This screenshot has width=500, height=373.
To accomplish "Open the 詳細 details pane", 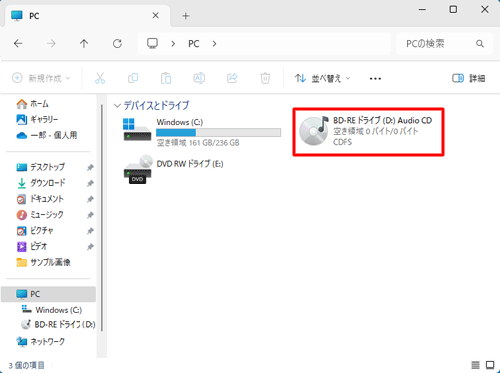I will [x=468, y=78].
